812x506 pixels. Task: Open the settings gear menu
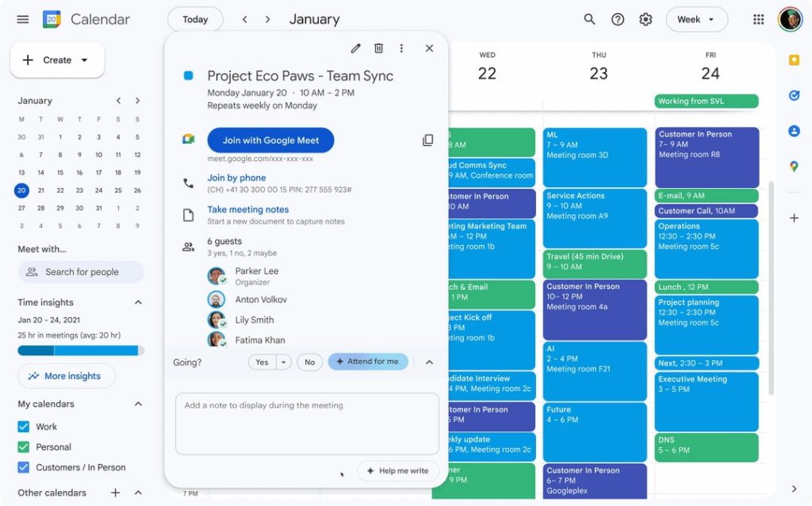645,19
